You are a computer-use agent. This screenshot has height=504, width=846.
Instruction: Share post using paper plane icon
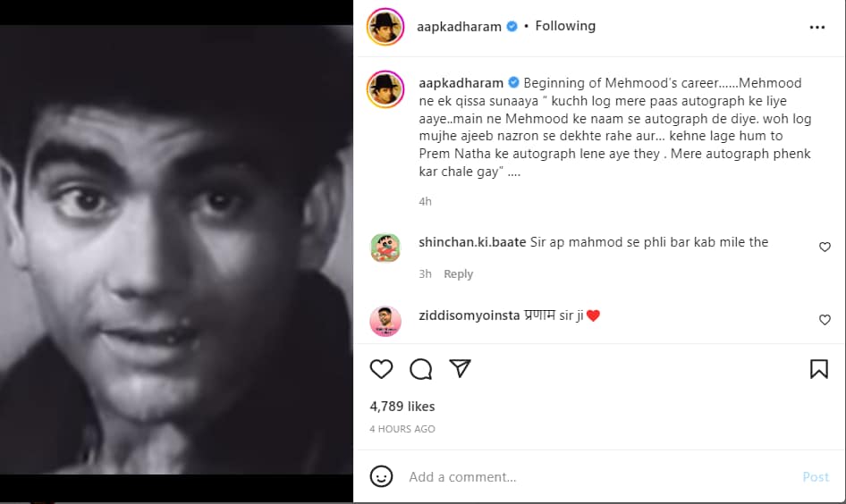460,369
